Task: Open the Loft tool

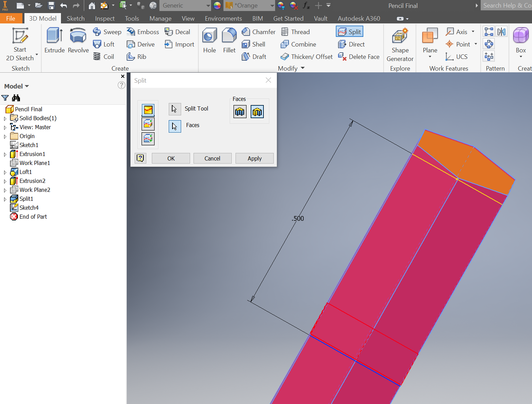Action: [103, 44]
